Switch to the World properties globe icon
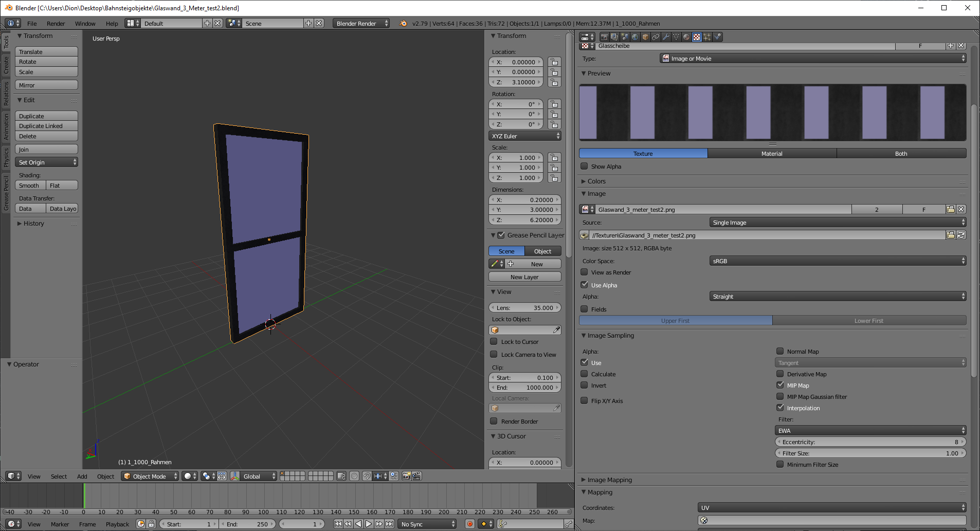The image size is (980, 531). click(x=635, y=37)
